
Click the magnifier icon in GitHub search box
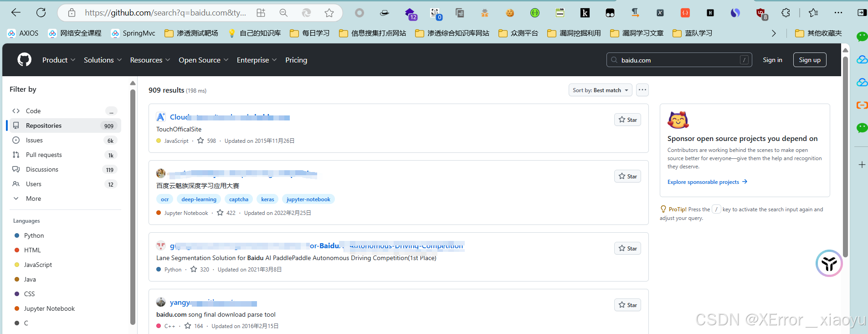pyautogui.click(x=614, y=60)
